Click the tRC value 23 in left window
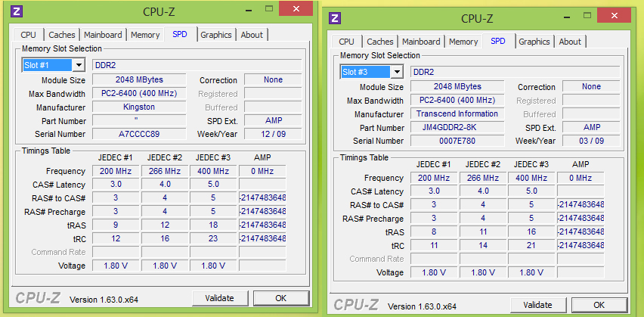Screen dimensions: 644x317 213,238
